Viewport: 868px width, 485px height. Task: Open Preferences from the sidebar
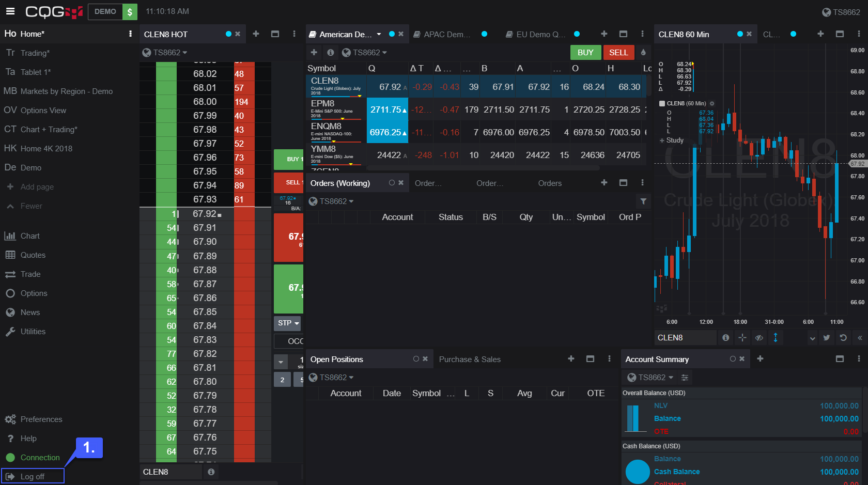pyautogui.click(x=34, y=419)
